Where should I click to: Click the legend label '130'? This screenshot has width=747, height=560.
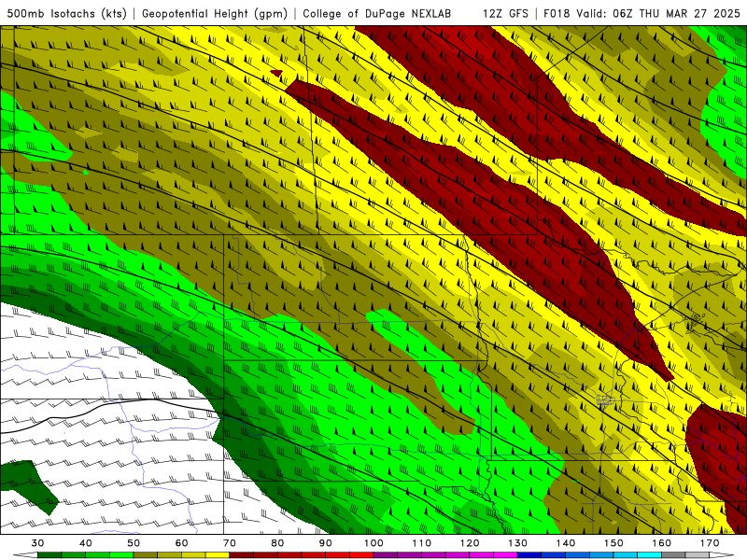click(517, 543)
